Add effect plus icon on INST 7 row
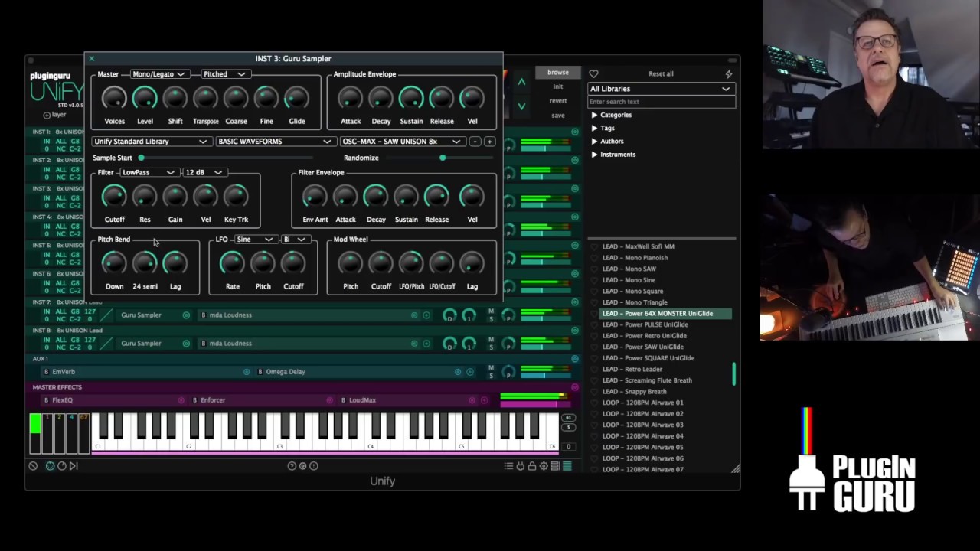980x551 pixels. coord(426,315)
